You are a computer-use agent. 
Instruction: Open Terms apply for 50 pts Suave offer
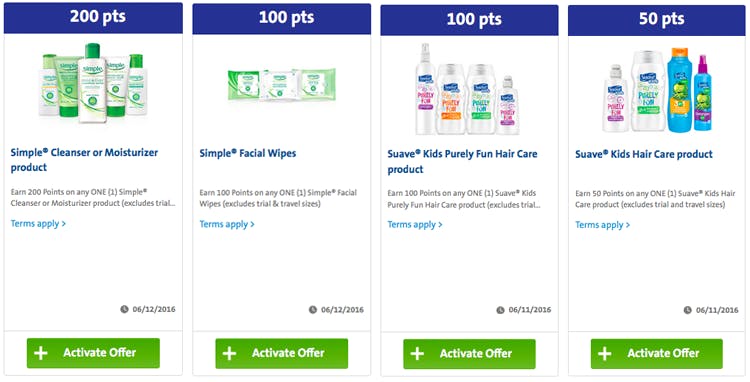[x=602, y=225]
